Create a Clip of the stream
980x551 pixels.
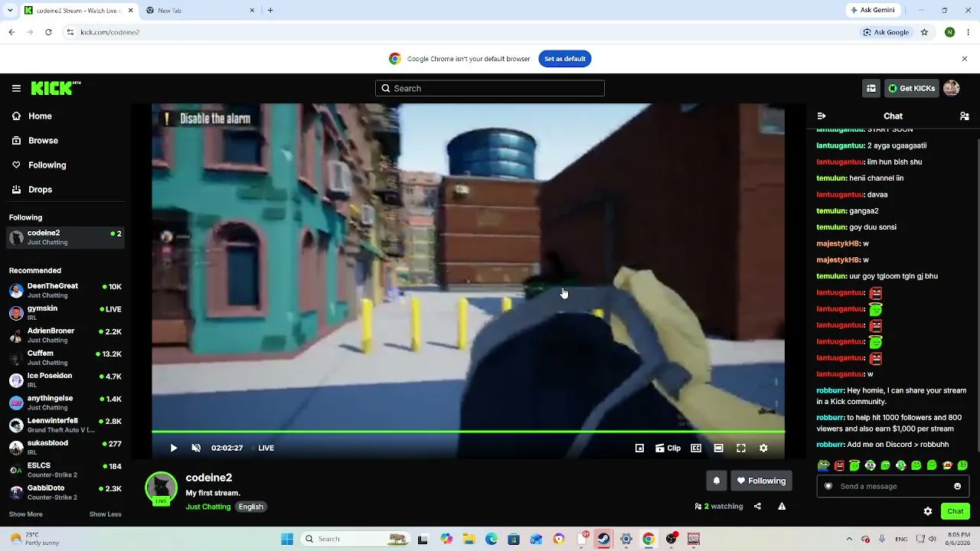pyautogui.click(x=668, y=448)
